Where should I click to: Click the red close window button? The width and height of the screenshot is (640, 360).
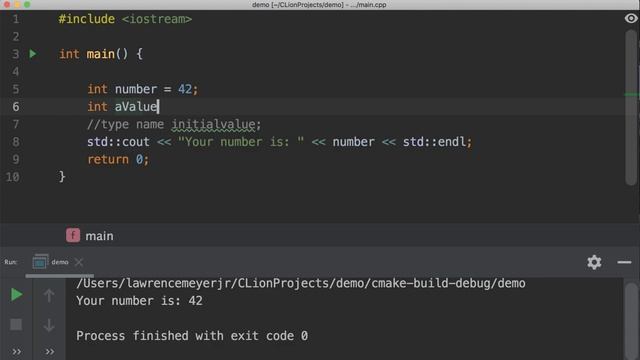coord(7,4)
